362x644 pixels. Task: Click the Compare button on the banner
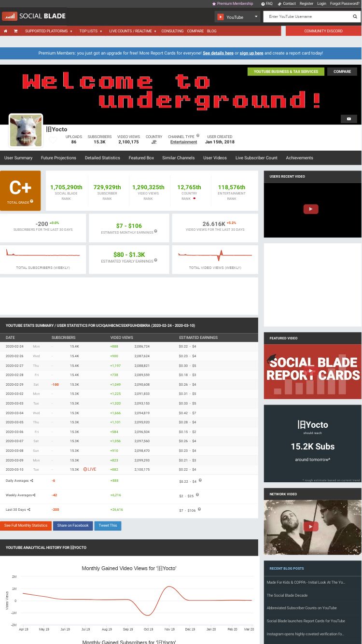(342, 71)
